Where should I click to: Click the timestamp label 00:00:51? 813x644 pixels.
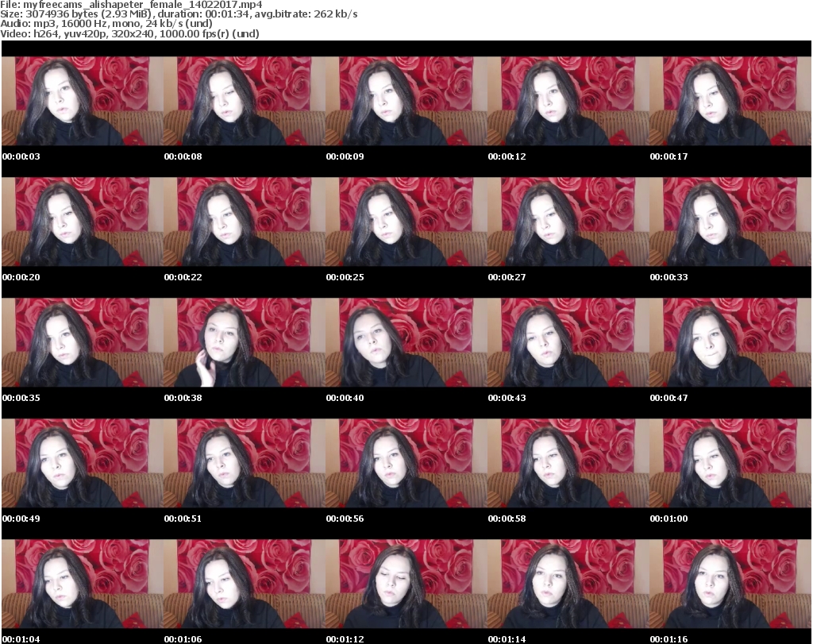[183, 519]
